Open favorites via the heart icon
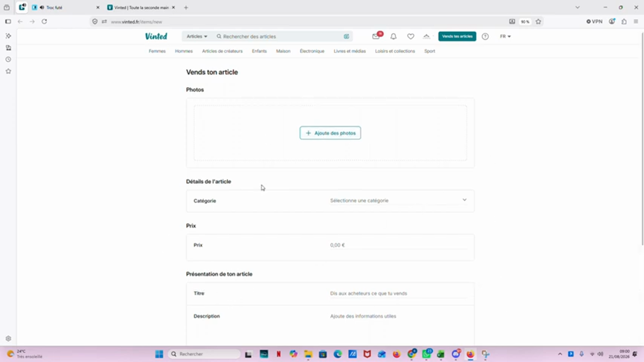This screenshot has width=644, height=362. [411, 36]
